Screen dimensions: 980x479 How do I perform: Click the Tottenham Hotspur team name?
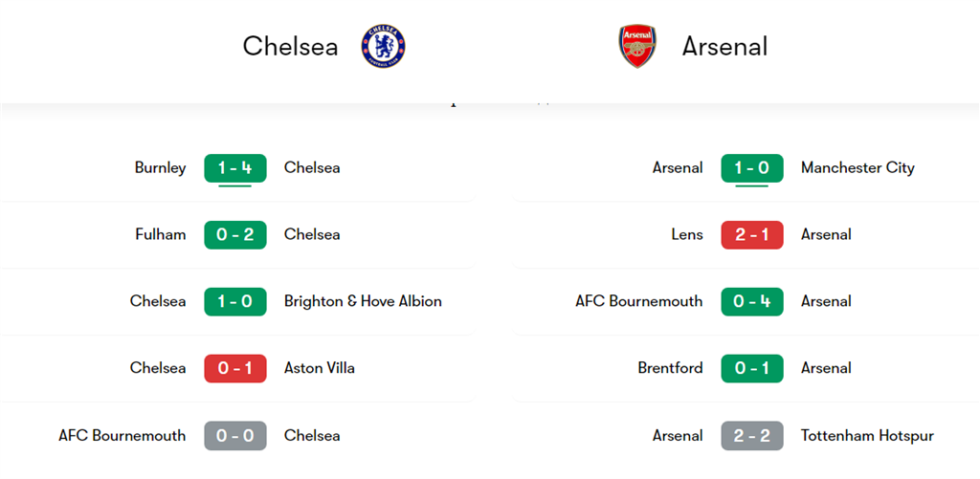[867, 436]
